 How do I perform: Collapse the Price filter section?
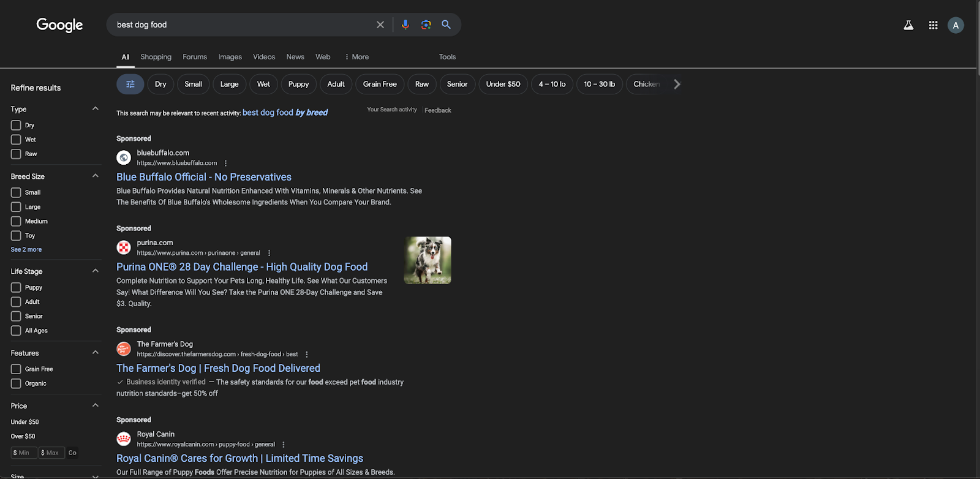pyautogui.click(x=95, y=405)
